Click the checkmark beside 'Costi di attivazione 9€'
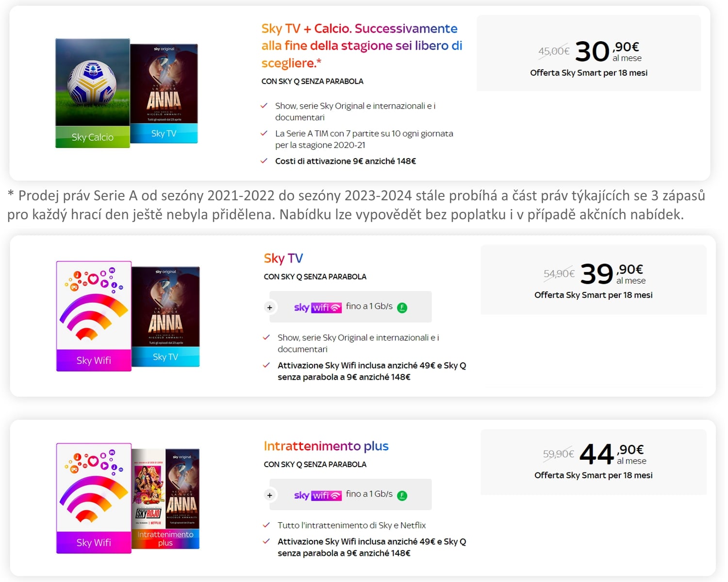Image resolution: width=728 pixels, height=582 pixels. (x=264, y=161)
